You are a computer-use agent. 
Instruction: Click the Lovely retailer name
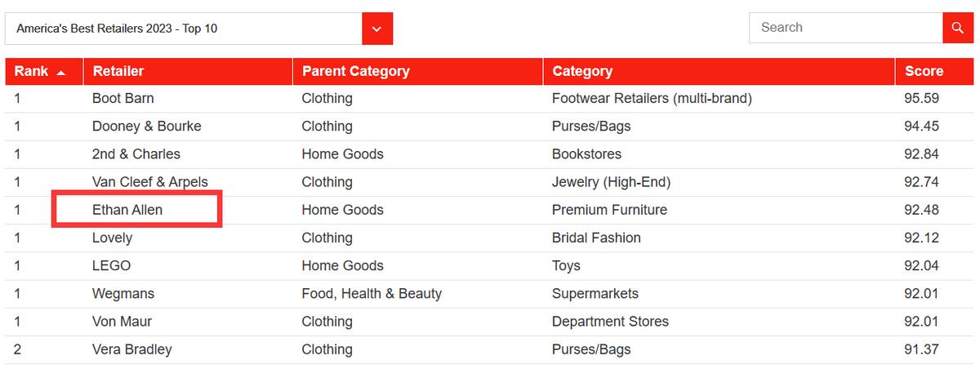[113, 238]
